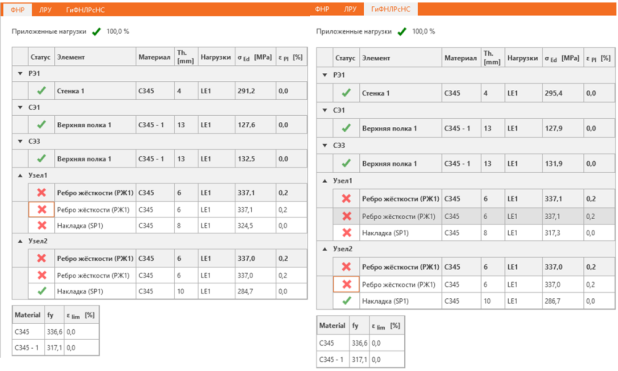Open the ФНР tab in right panel
The image size is (618, 371).
[322, 9]
